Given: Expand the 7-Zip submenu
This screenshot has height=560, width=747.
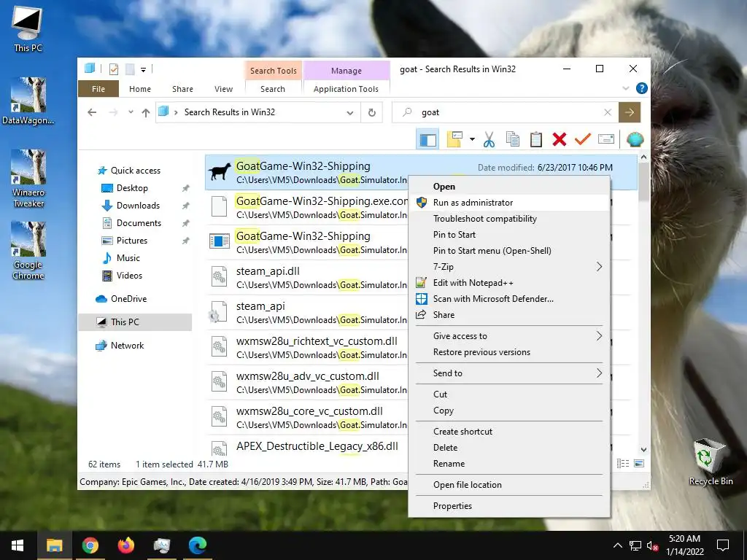Looking at the screenshot, I should [x=509, y=267].
